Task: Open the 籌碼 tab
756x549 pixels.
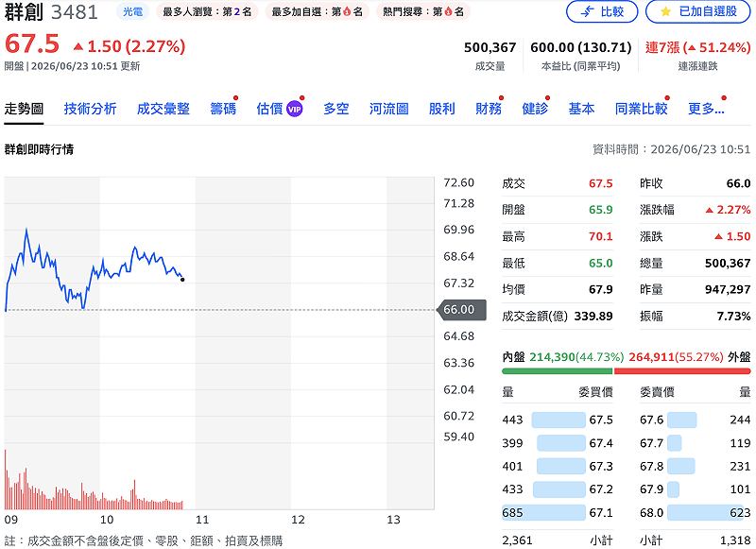Action: tap(223, 109)
